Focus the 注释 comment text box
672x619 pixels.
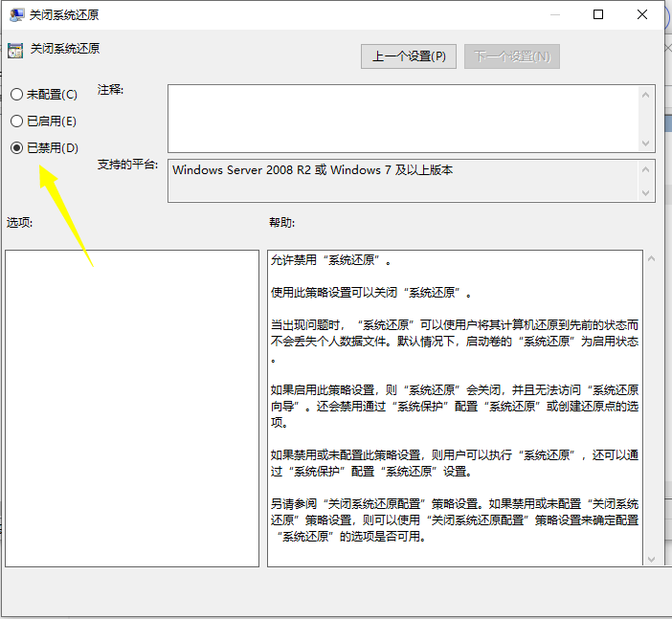click(402, 118)
